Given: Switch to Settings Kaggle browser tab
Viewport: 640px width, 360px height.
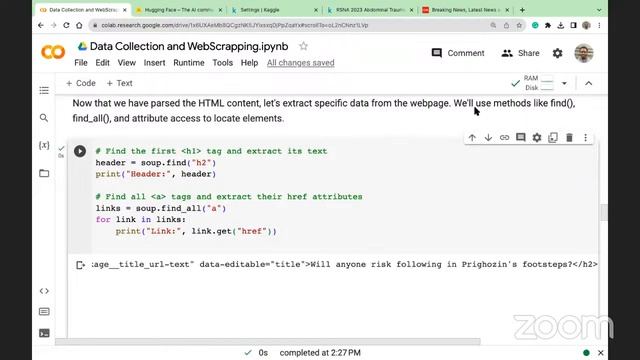Looking at the screenshot, I should (x=274, y=10).
